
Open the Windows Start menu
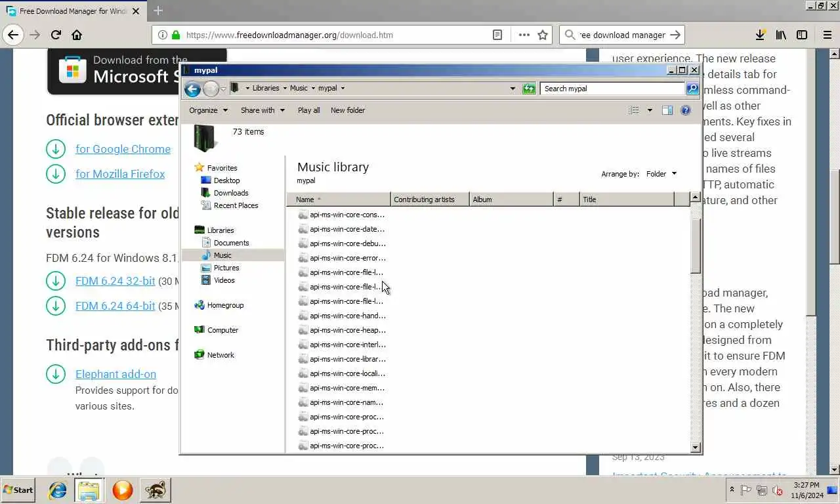point(18,490)
